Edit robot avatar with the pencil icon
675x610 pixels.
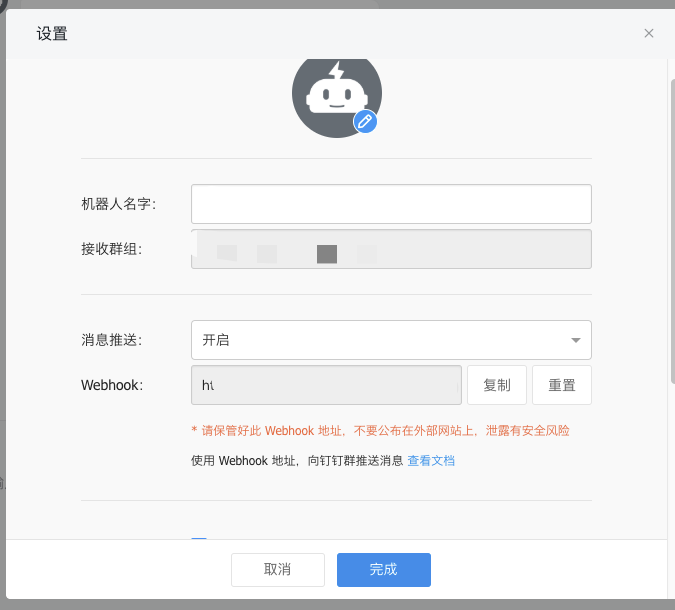click(365, 121)
